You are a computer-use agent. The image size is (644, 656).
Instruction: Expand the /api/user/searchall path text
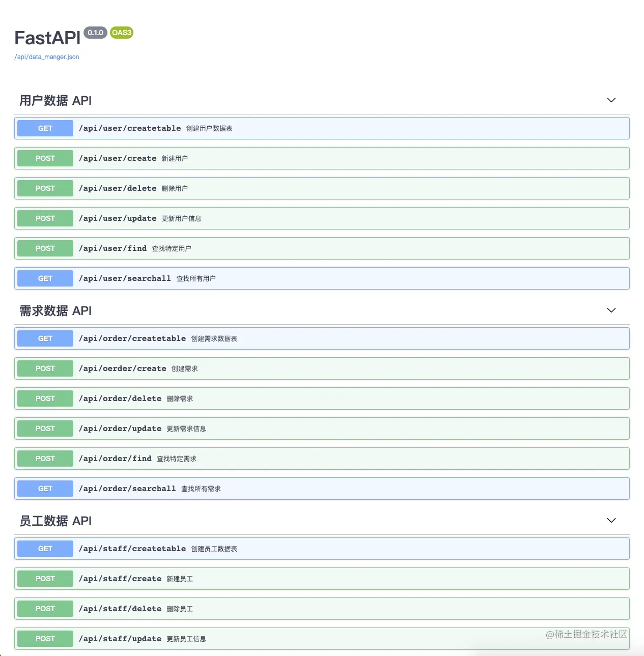coord(125,278)
